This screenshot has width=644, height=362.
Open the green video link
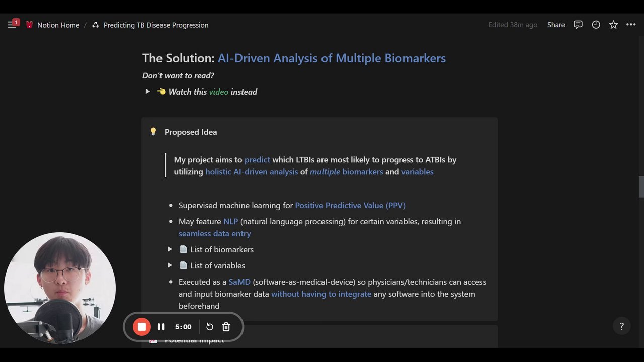(x=218, y=92)
